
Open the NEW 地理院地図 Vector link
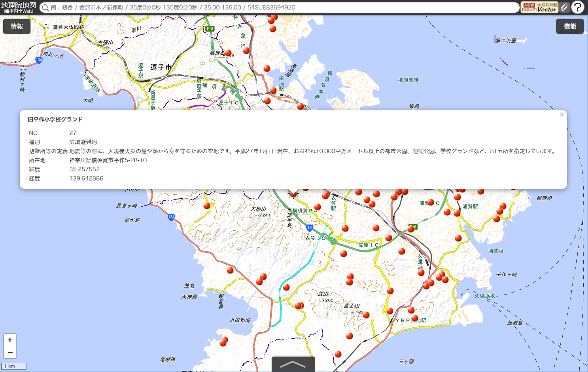(539, 8)
